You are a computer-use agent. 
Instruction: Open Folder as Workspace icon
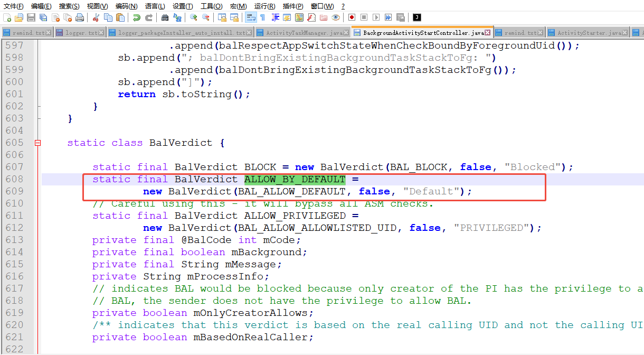[x=323, y=17]
